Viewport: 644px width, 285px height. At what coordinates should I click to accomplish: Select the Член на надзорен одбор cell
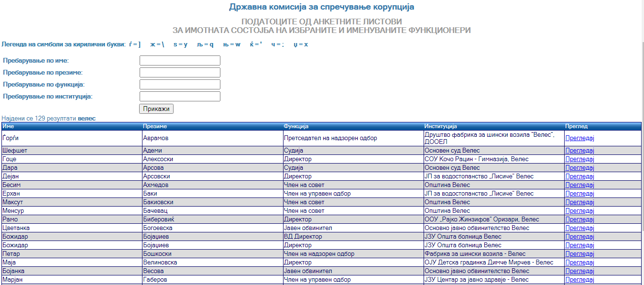[353, 254]
